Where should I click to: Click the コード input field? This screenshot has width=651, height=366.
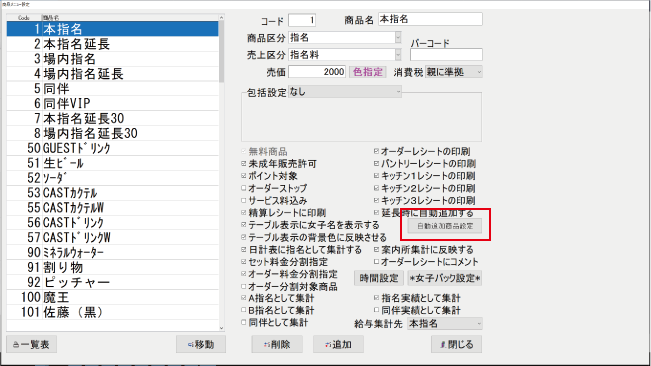pos(302,20)
